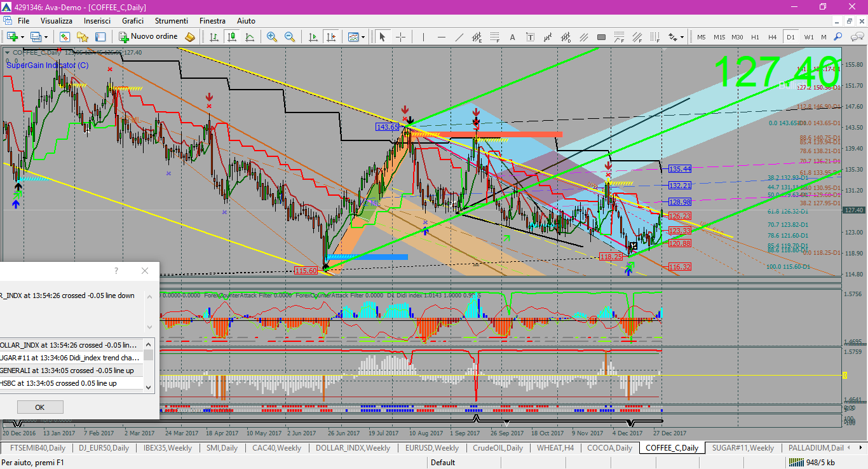The image size is (868, 469).
Task: Select the trendline drawing tool
Action: click(459, 37)
